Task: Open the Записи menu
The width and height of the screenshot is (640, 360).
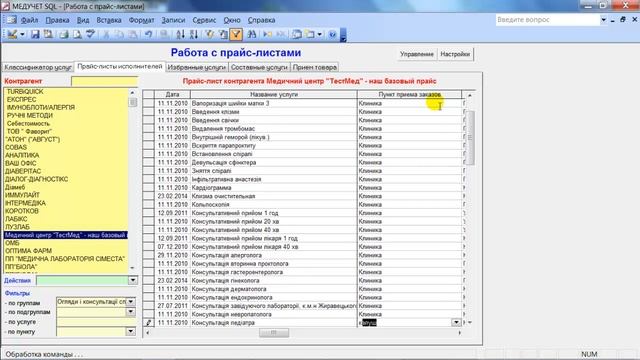Action: click(173, 20)
